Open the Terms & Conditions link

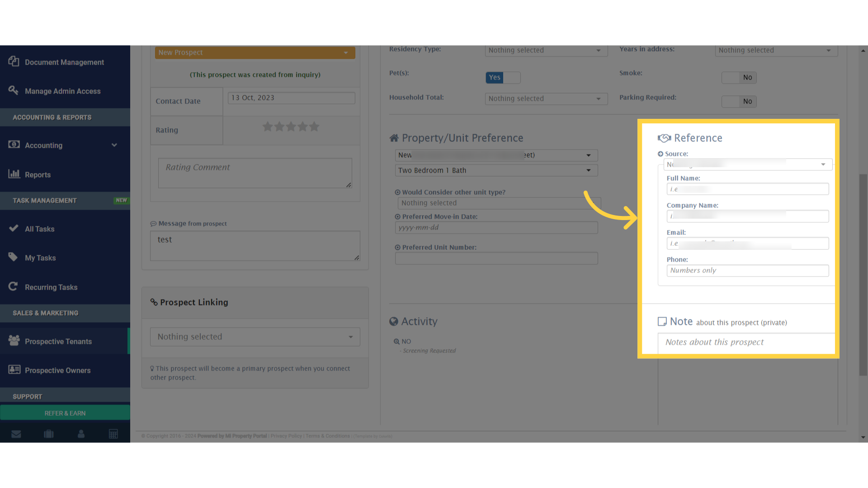(328, 436)
